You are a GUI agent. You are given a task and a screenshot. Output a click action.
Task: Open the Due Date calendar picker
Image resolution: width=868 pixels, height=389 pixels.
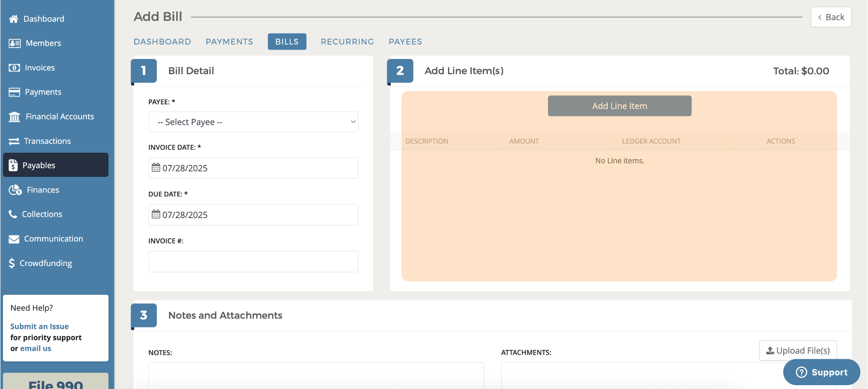tap(156, 215)
